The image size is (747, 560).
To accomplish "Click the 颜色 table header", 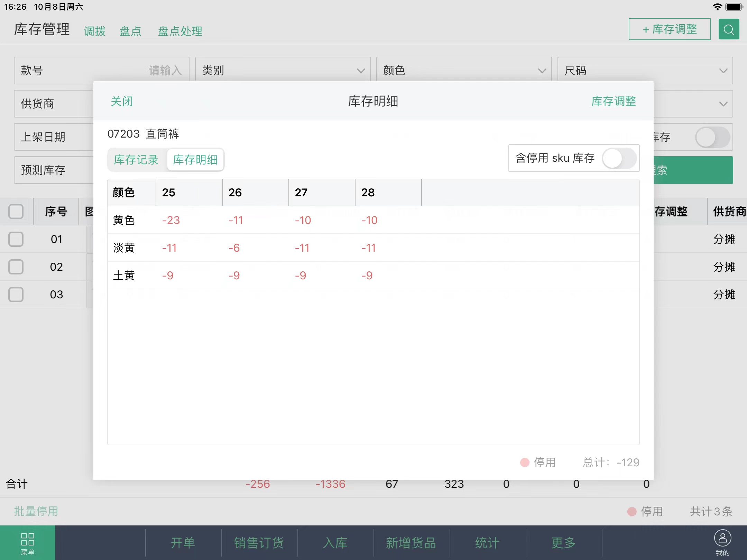I will [124, 193].
